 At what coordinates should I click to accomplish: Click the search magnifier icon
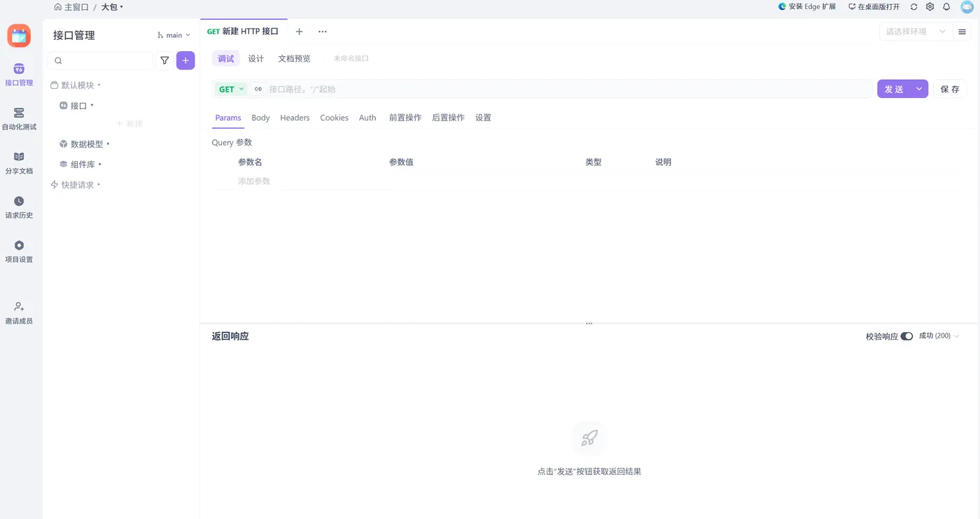pos(58,61)
